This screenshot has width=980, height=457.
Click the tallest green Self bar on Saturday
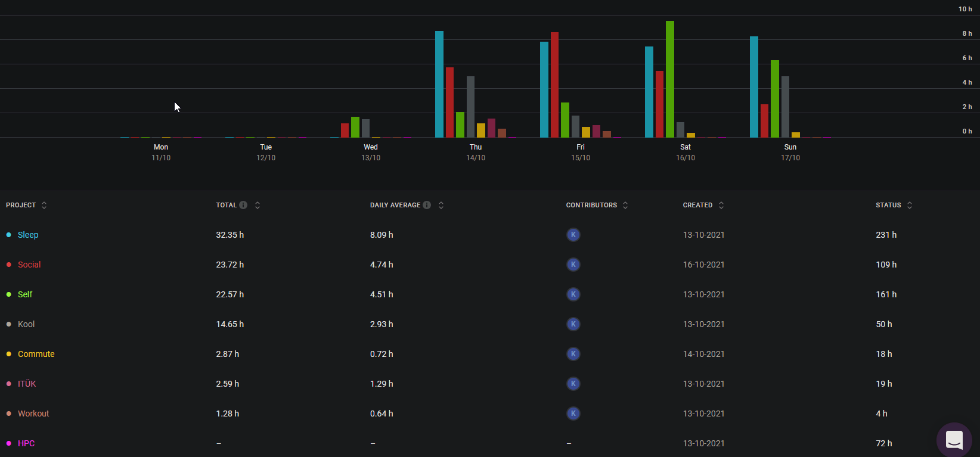pos(670,79)
